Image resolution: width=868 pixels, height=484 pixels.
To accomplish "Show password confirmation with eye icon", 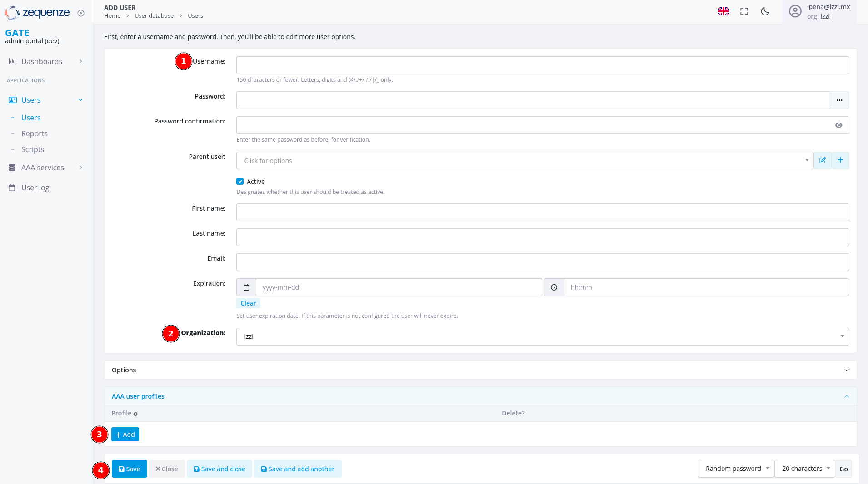I will 838,125.
